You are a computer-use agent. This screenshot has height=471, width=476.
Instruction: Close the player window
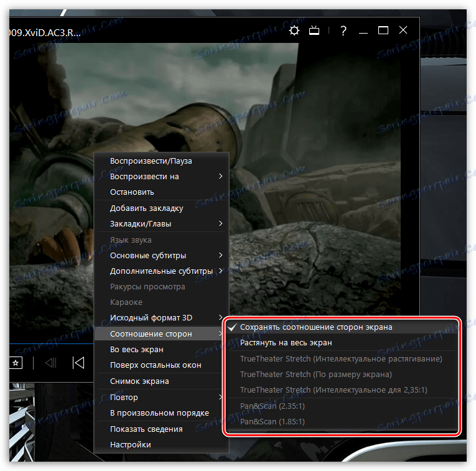(403, 30)
